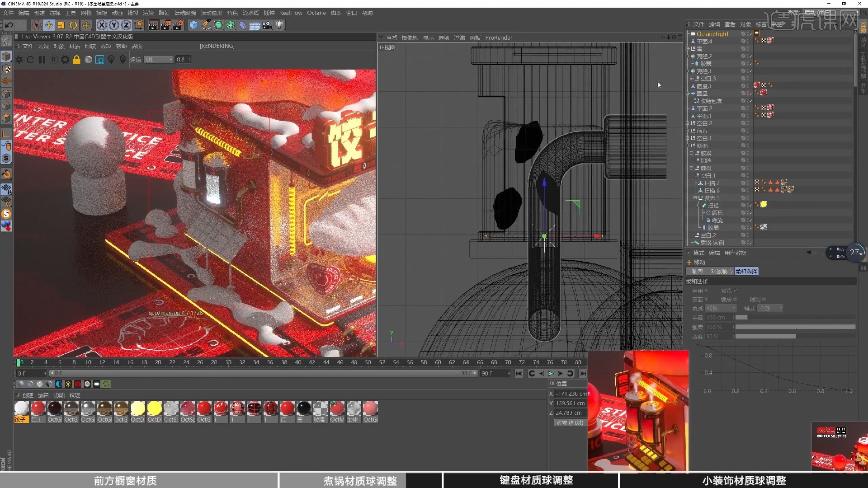The width and height of the screenshot is (868, 488).
Task: Click the 柔和选择 tab
Action: pos(746,272)
